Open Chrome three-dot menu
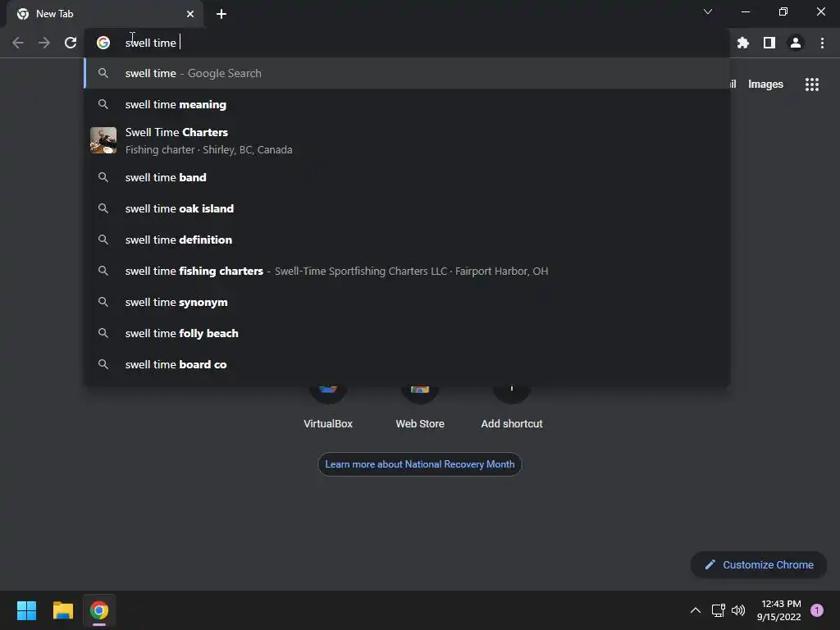Screen dimensions: 840x630 click(x=822, y=43)
